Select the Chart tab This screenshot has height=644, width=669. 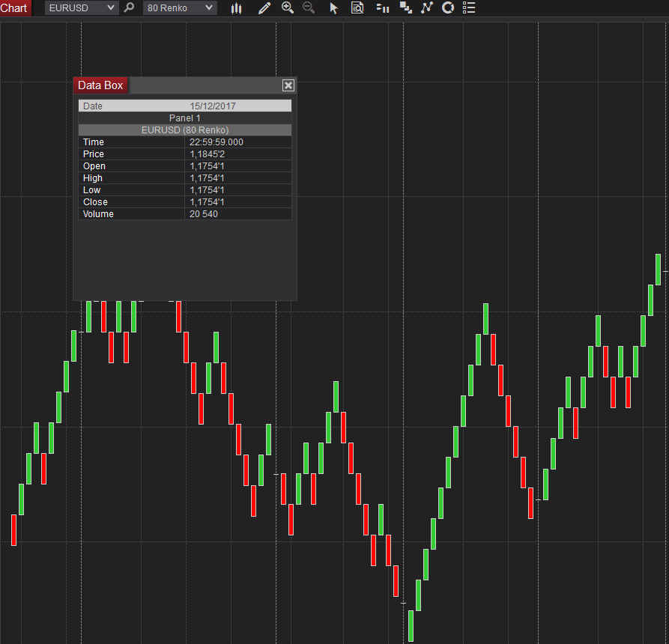15,7
